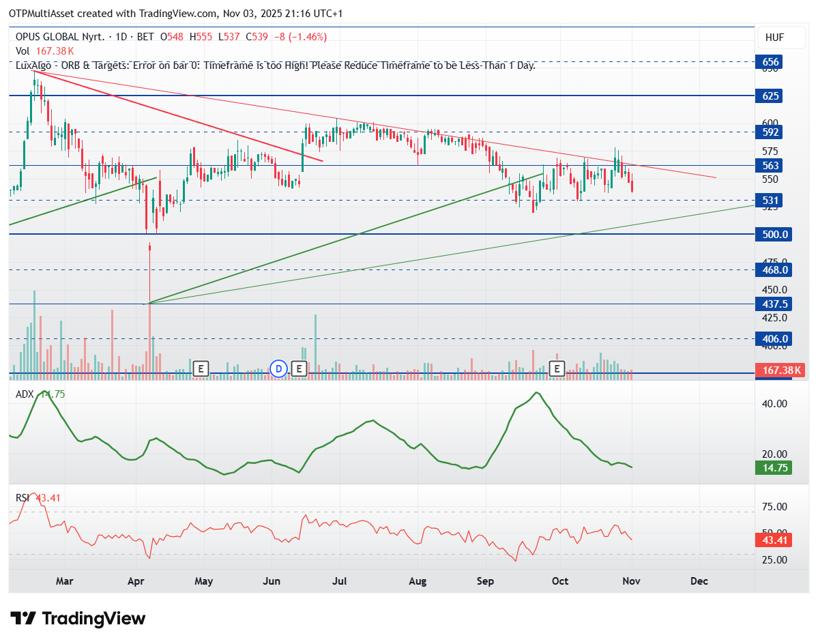Click the Dec label on the time axis
818x644 pixels.
[699, 581]
